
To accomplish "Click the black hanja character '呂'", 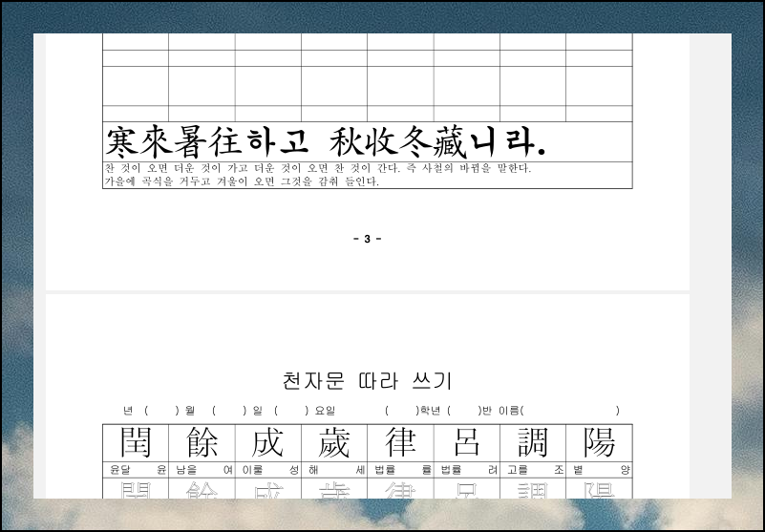I will [x=467, y=442].
